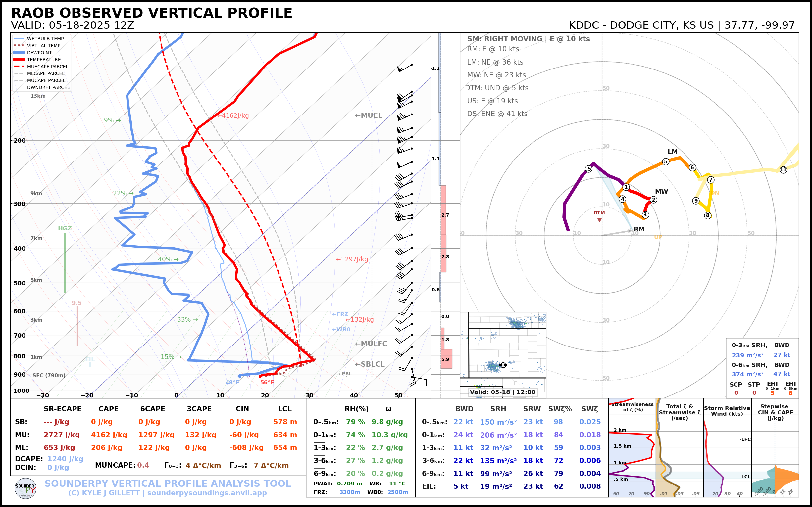
Task: Click the green HGZ label
Action: pyautogui.click(x=65, y=228)
